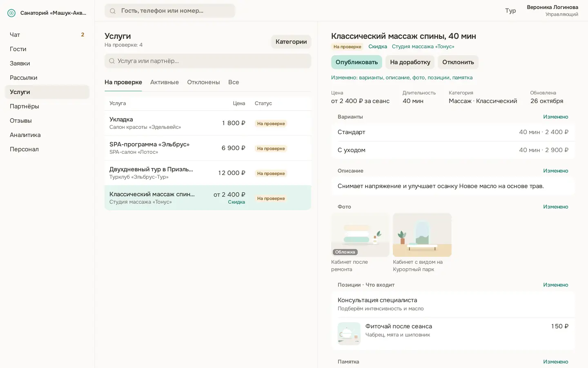Open partner link «Студия массажа «Тонус»»
The height and width of the screenshot is (368, 588).
click(423, 47)
